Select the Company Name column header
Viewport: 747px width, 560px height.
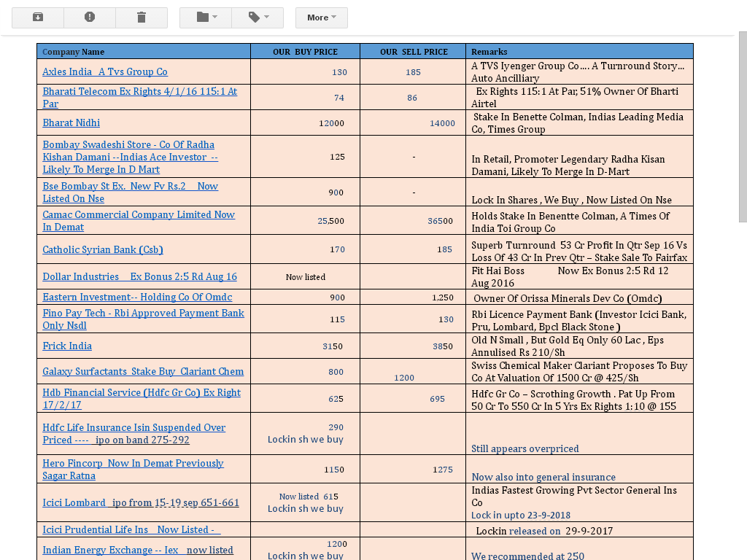pos(74,52)
